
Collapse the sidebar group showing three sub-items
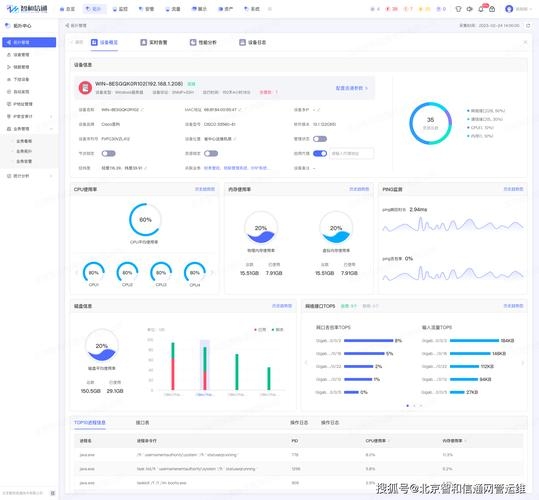pos(29,129)
